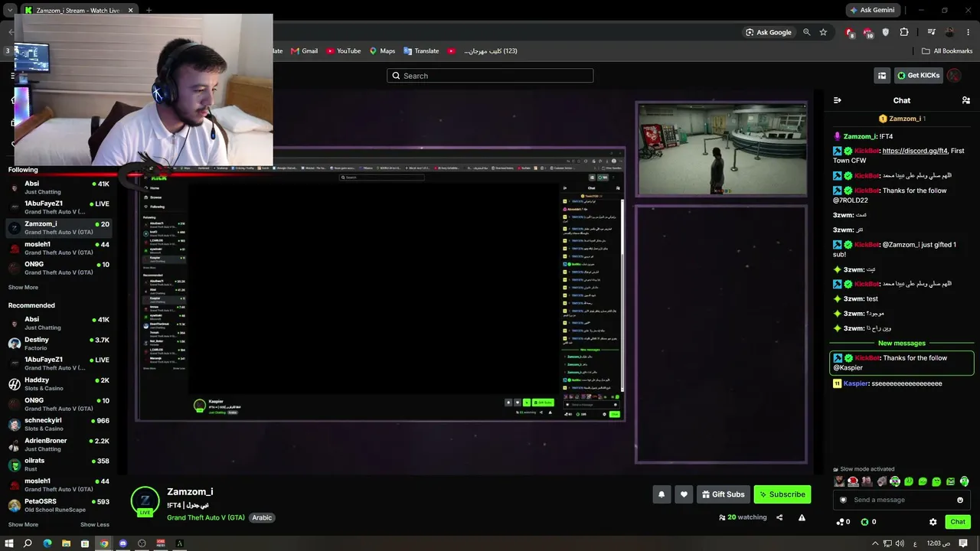Open File Explorer from taskbar
This screenshot has height=551, width=980.
66,543
